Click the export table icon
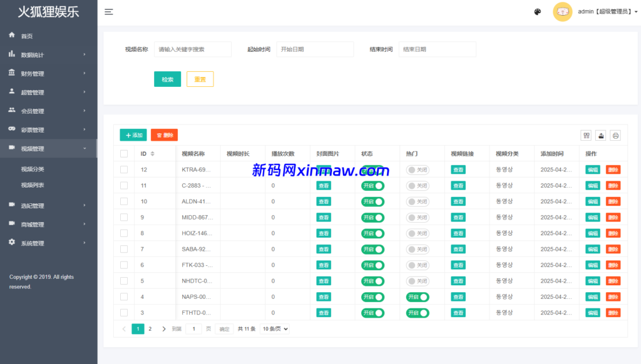Screen dimensions: 641x364 click(601, 136)
